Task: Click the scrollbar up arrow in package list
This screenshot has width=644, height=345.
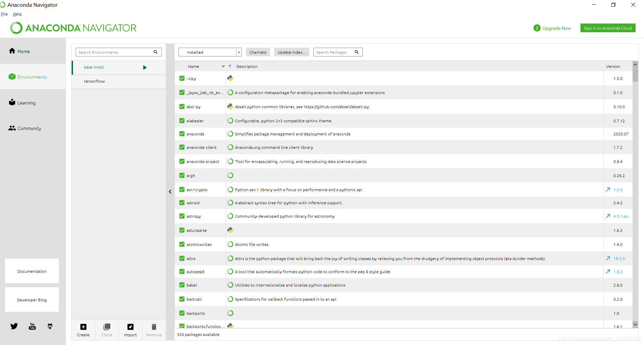Action: [635, 64]
